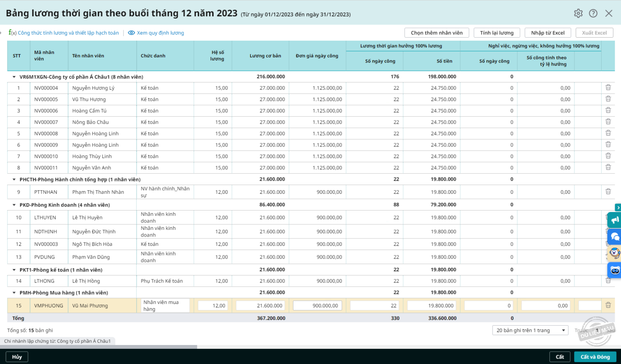This screenshot has width=621, height=364.
Task: Click the horizontal scrollbar thumb
Action: 99,347
